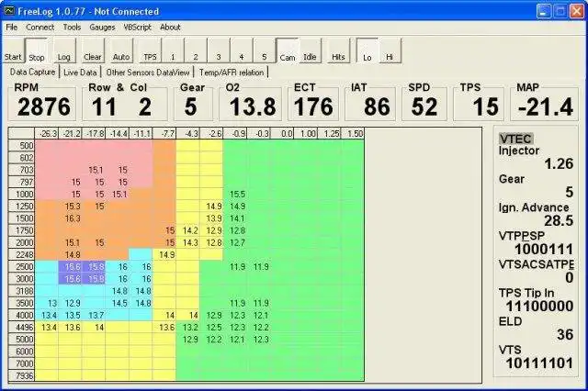The height and width of the screenshot is (391, 588).
Task: Click the 15.3 cell in row 1250
Action: [70, 207]
